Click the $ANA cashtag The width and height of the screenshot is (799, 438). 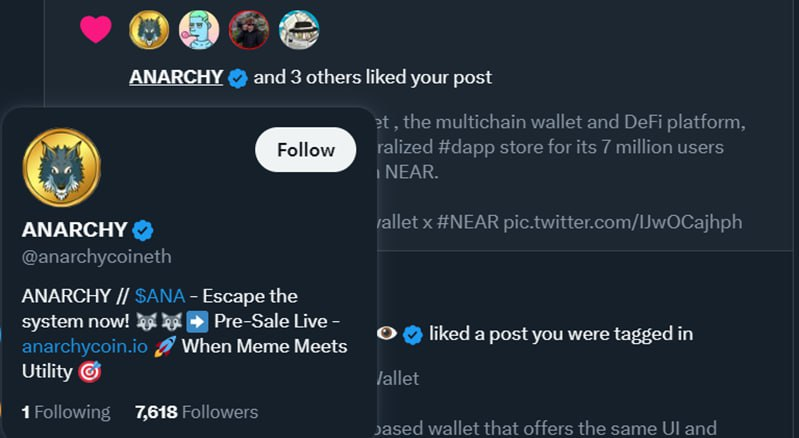pos(160,296)
